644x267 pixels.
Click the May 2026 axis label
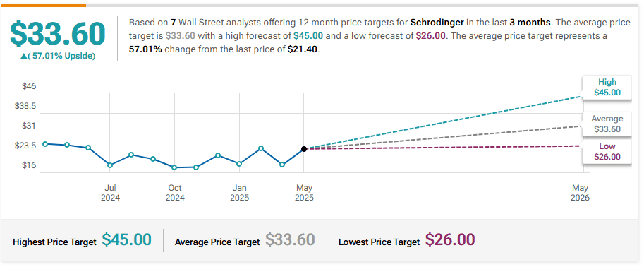click(x=580, y=193)
